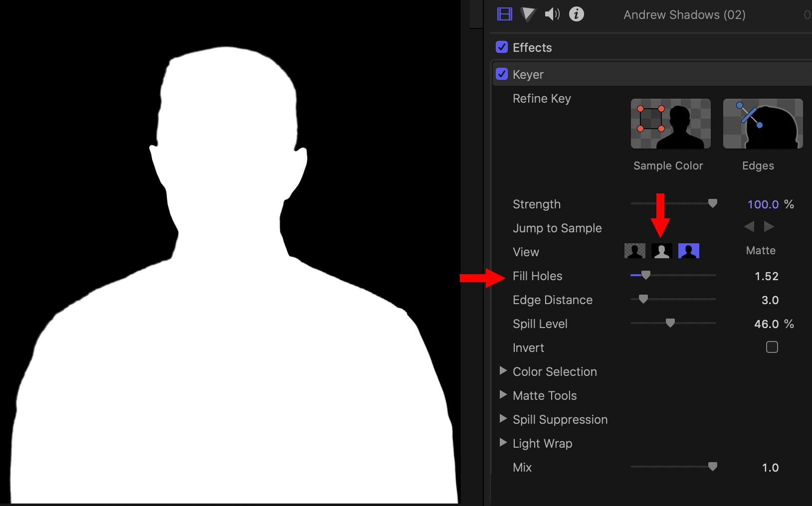Open the Audio inspector speaker icon
This screenshot has width=812, height=506.
552,14
